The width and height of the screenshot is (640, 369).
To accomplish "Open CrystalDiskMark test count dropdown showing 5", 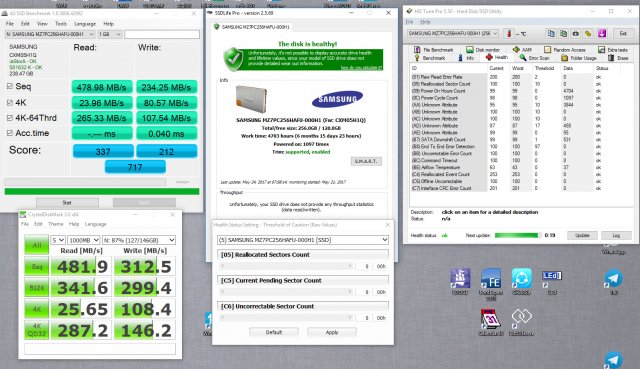I will [58, 240].
